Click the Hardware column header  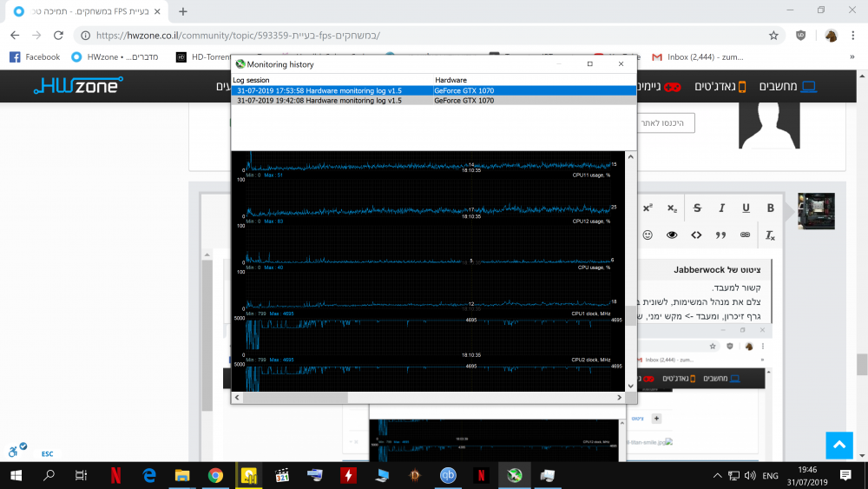[x=534, y=80]
